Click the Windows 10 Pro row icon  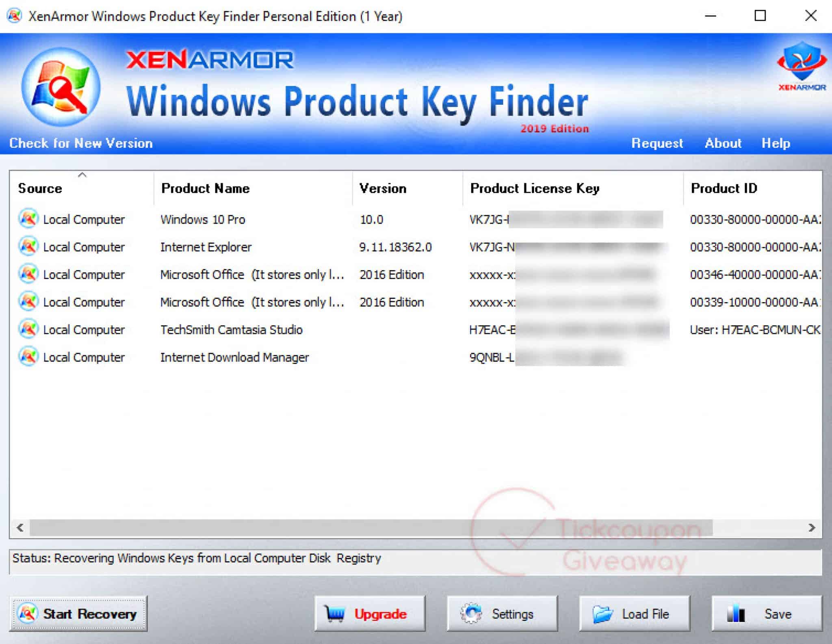tap(28, 219)
